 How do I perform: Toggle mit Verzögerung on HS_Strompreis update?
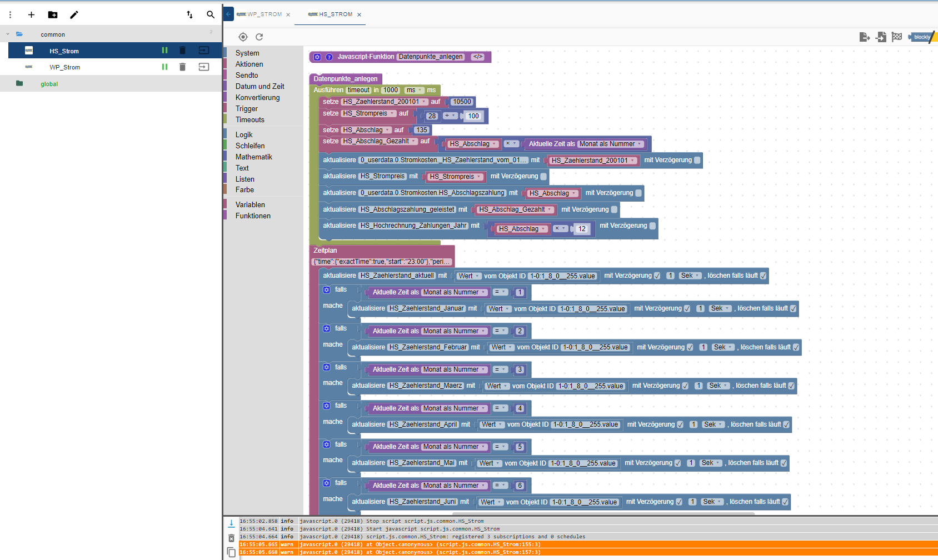tap(543, 176)
